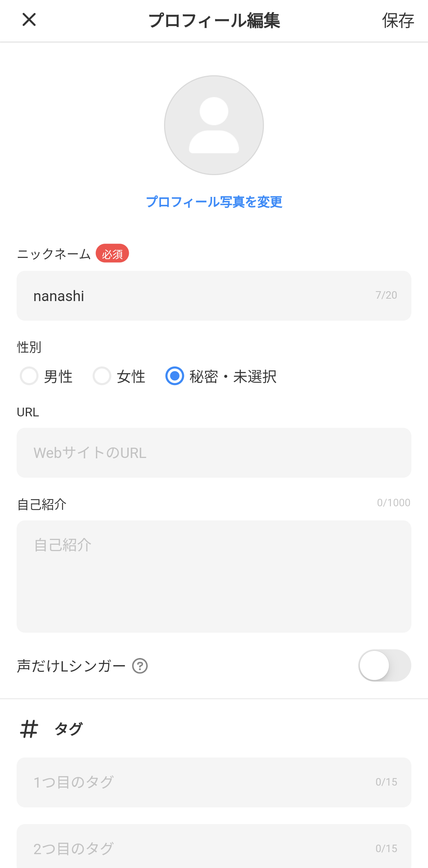Click the 女性 label text

[131, 376]
